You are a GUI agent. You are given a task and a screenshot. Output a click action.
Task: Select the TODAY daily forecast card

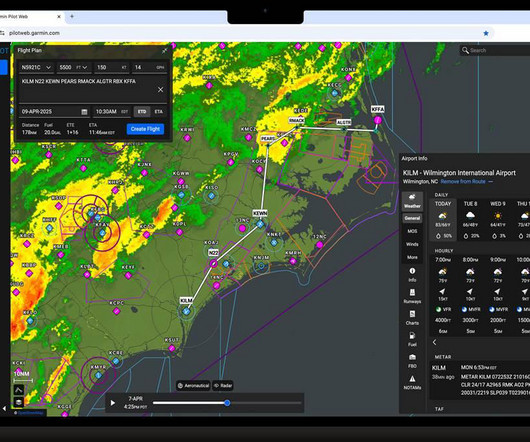pyautogui.click(x=443, y=220)
